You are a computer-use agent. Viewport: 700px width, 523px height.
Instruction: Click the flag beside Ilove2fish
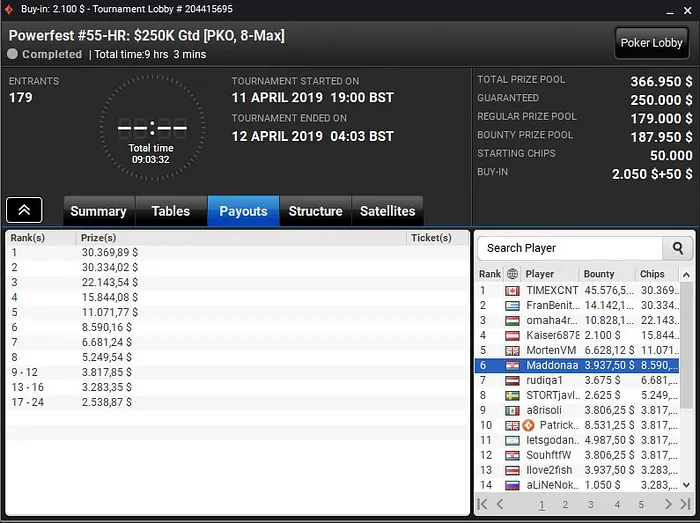(x=512, y=470)
